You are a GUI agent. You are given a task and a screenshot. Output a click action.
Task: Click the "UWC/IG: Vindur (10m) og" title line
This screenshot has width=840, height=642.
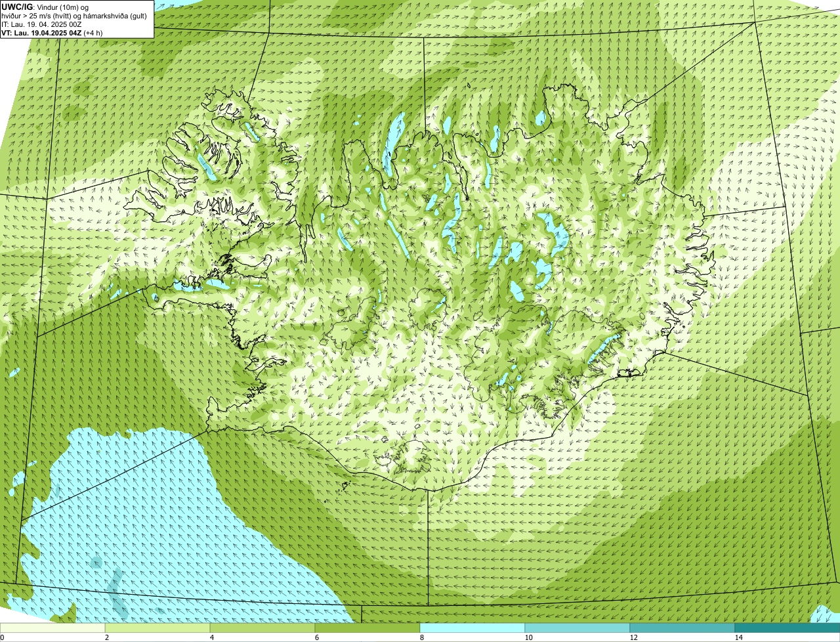coord(45,7)
